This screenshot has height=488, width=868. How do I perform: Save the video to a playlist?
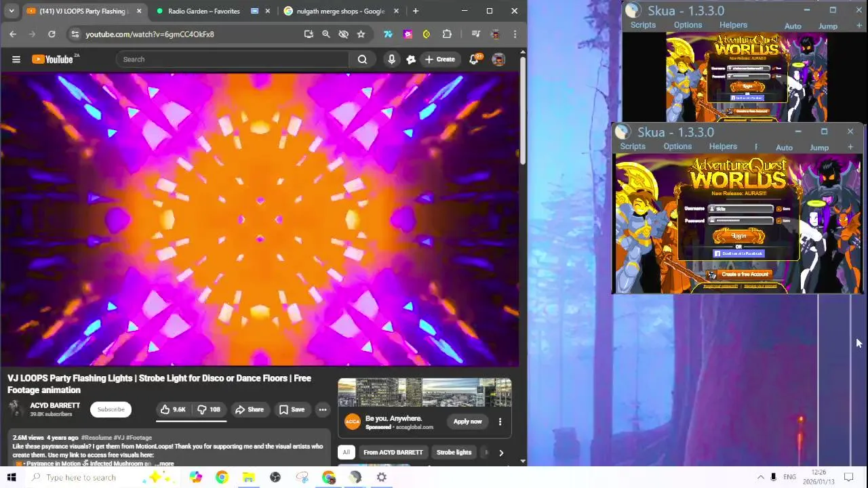[292, 409]
